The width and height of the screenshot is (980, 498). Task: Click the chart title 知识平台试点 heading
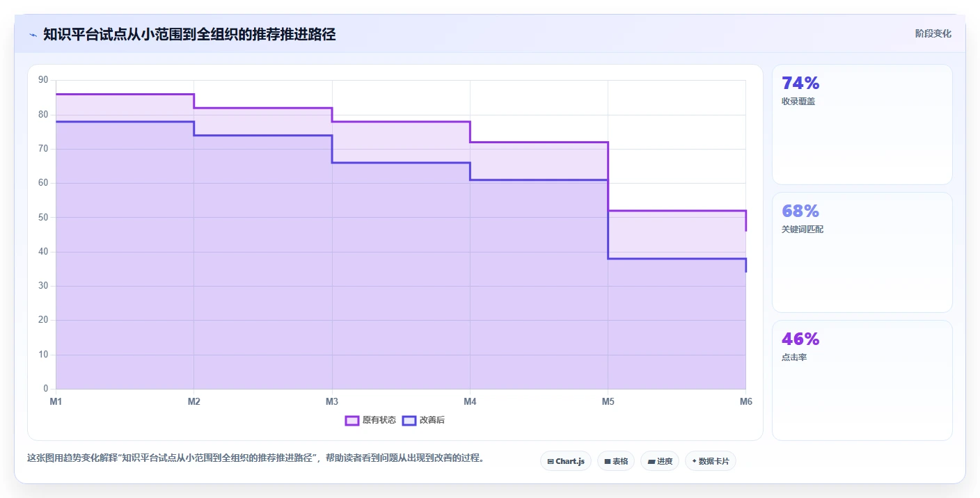pos(189,35)
